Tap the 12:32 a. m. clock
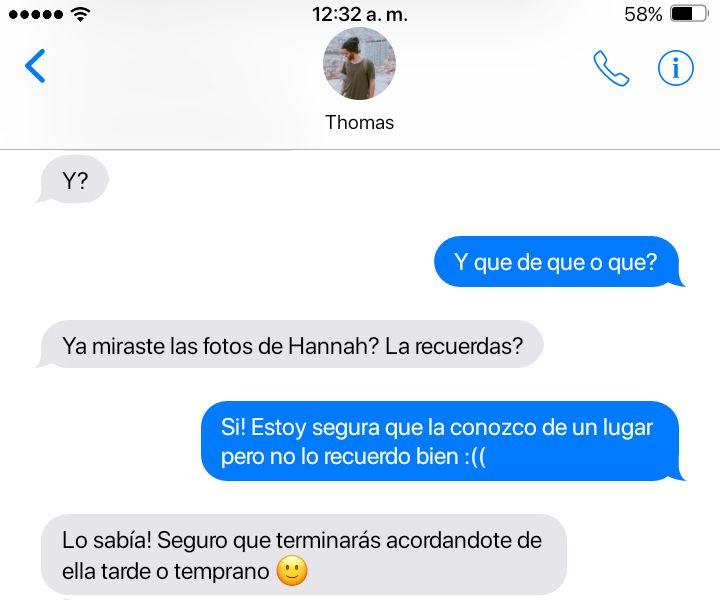This screenshot has height=600, width=720. pos(360,14)
